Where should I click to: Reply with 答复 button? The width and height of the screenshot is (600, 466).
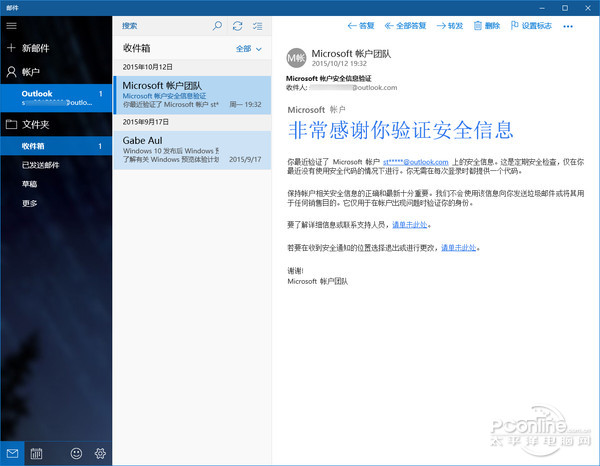360,26
